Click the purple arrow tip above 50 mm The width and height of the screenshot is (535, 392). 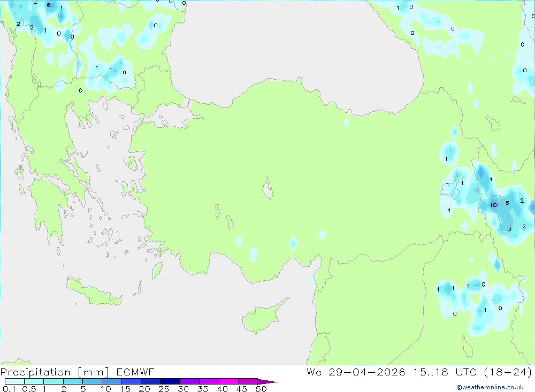pos(267,382)
